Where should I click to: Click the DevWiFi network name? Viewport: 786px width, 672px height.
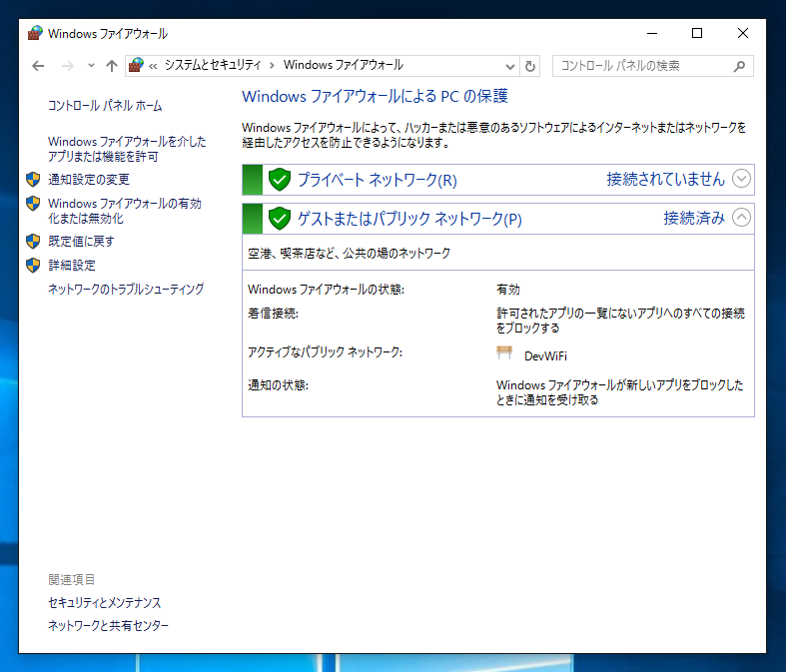(x=545, y=356)
